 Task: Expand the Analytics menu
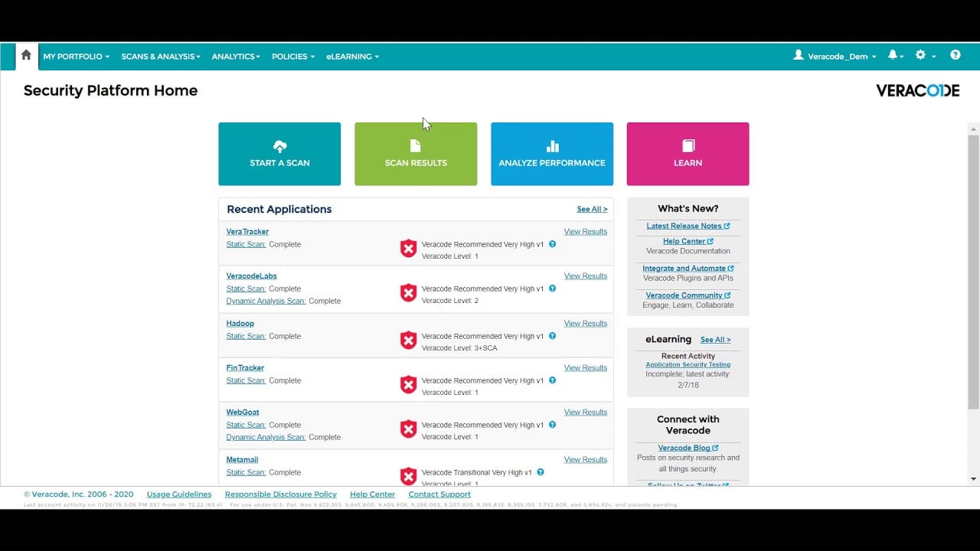tap(236, 57)
